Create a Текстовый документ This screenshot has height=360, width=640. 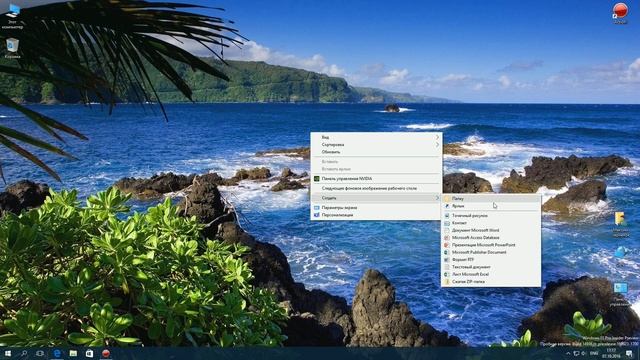pos(491,267)
